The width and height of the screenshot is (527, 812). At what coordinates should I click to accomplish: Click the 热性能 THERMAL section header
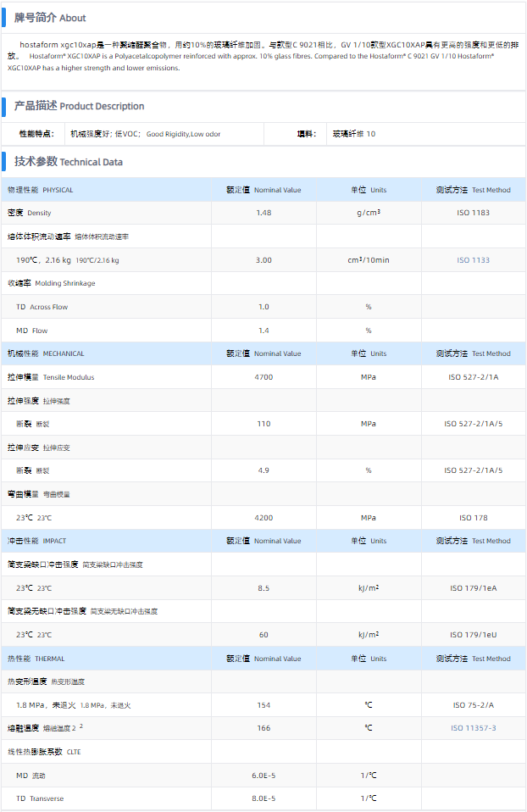(x=36, y=659)
